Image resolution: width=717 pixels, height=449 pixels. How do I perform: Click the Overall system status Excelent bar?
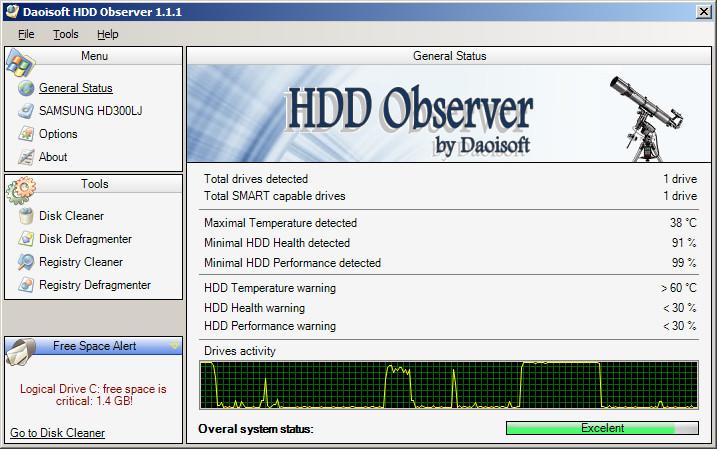pos(602,428)
